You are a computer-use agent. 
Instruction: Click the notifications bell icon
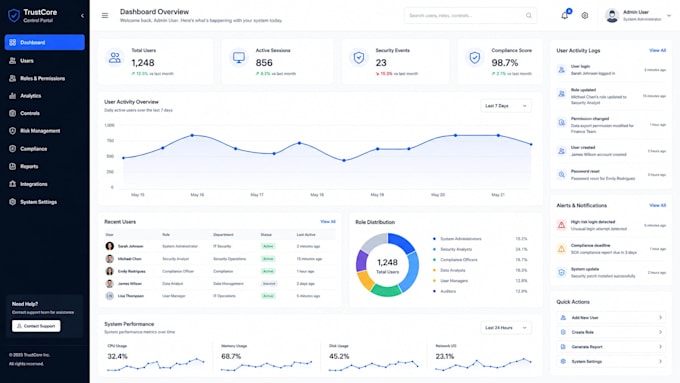[x=564, y=16]
